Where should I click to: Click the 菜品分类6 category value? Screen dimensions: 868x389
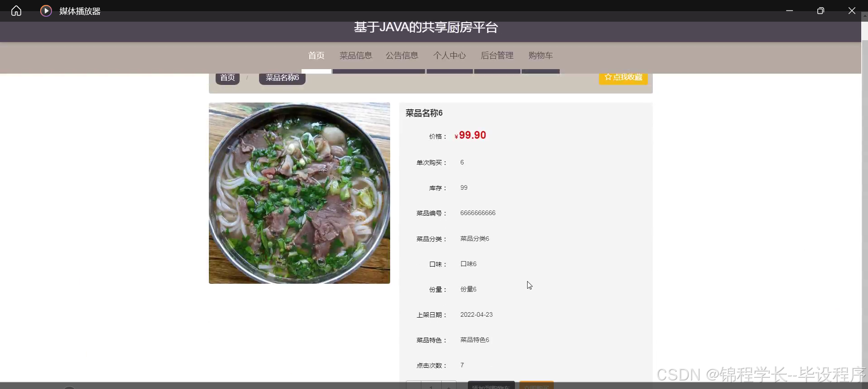[x=475, y=239]
